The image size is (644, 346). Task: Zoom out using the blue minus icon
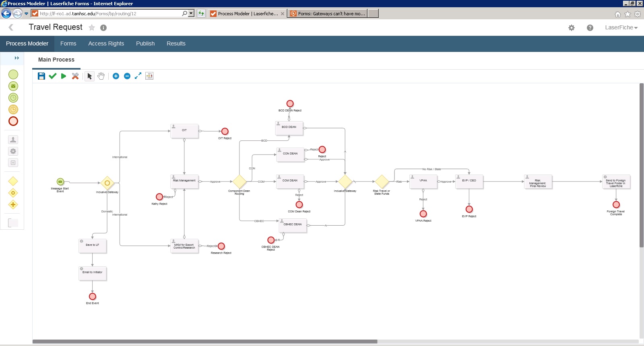pos(127,76)
